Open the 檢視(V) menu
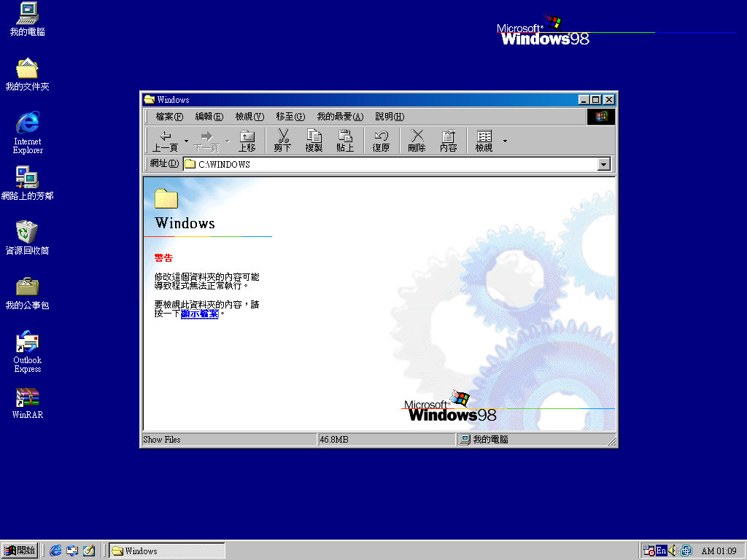Screen dimensions: 747x560 (x=249, y=117)
